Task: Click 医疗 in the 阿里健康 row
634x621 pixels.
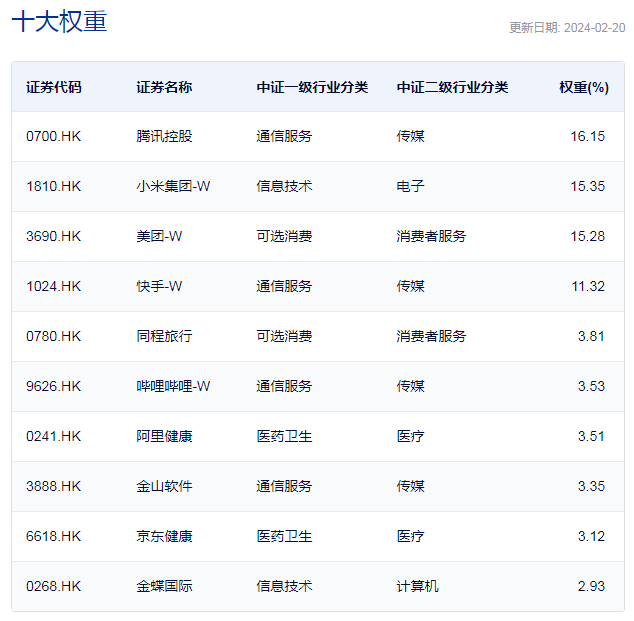Action: (x=410, y=436)
